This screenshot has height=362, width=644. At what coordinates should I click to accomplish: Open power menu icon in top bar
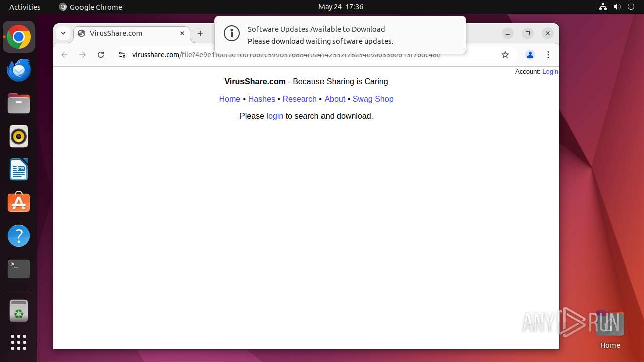click(x=631, y=7)
